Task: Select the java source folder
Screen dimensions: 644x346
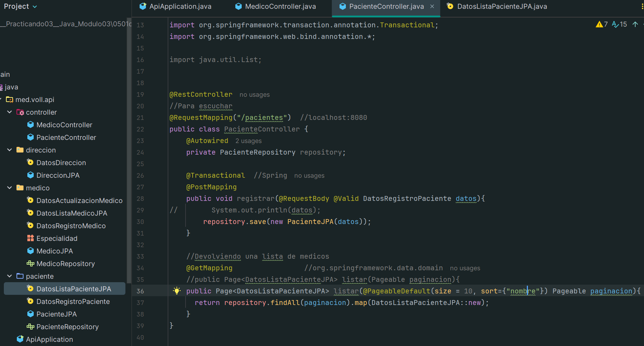Action: [11, 87]
